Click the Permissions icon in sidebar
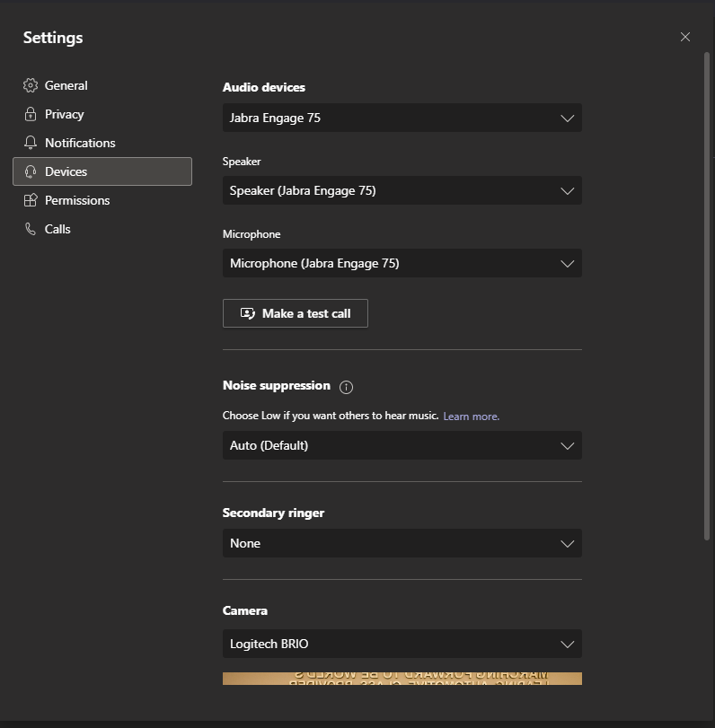The image size is (715, 728). (x=31, y=200)
